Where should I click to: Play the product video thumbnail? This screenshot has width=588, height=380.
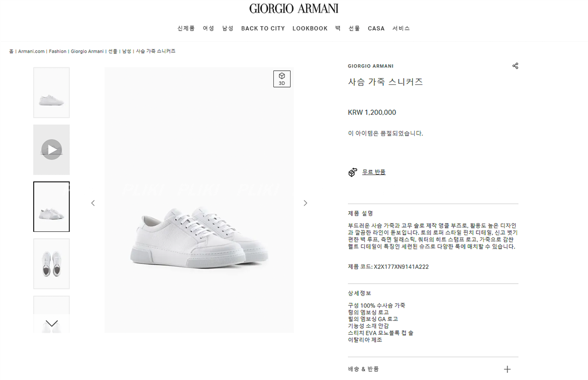(x=51, y=150)
